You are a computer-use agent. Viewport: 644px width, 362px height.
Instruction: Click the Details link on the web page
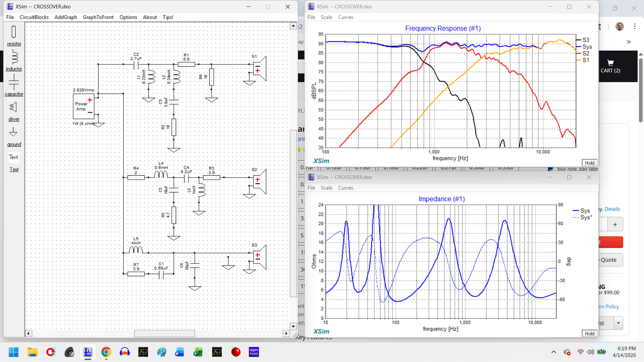tap(612, 209)
